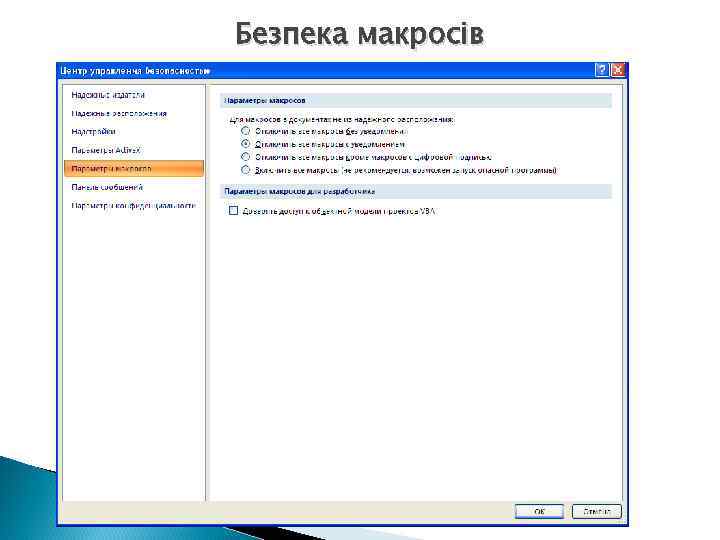Confirm with the OK button

click(x=539, y=511)
